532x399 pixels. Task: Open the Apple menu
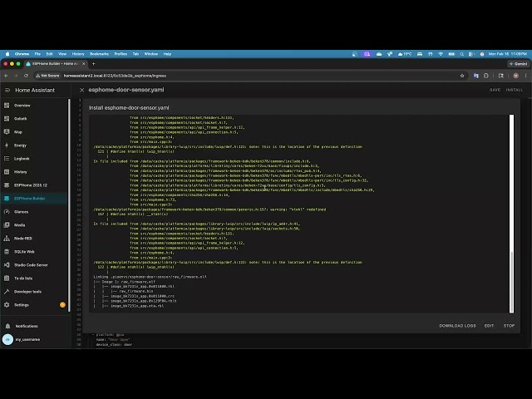(x=7, y=54)
